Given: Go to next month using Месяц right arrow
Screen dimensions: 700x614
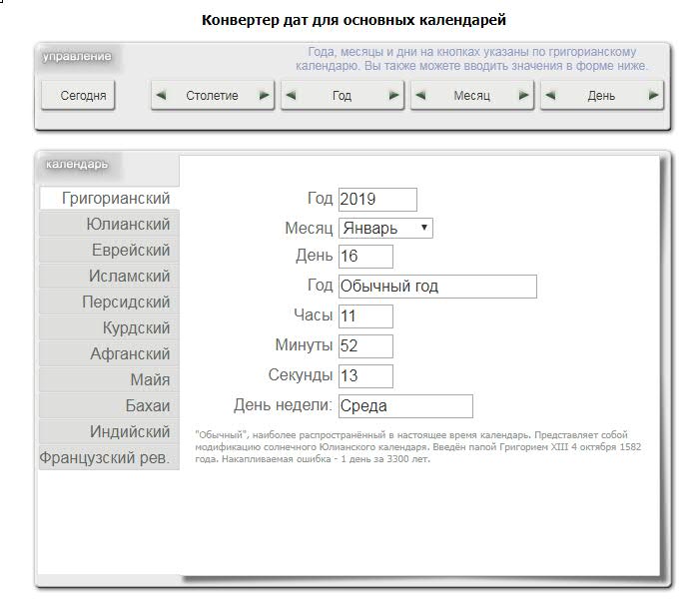Looking at the screenshot, I should [x=523, y=96].
